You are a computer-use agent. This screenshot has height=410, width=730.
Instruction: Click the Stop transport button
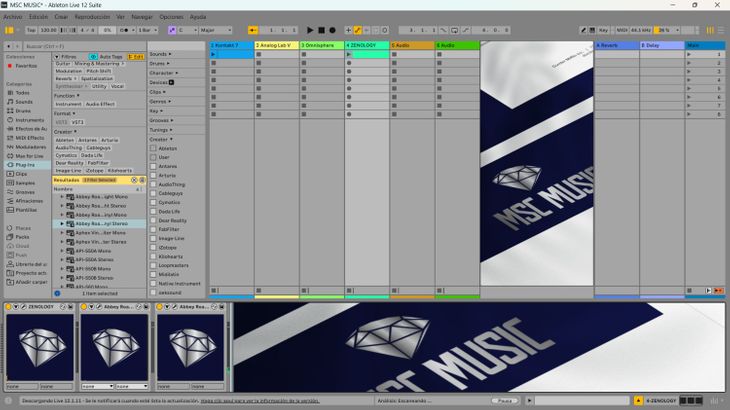click(x=321, y=30)
